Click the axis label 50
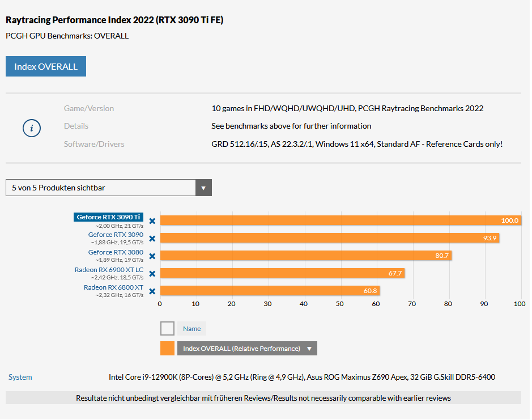 tap(341, 305)
